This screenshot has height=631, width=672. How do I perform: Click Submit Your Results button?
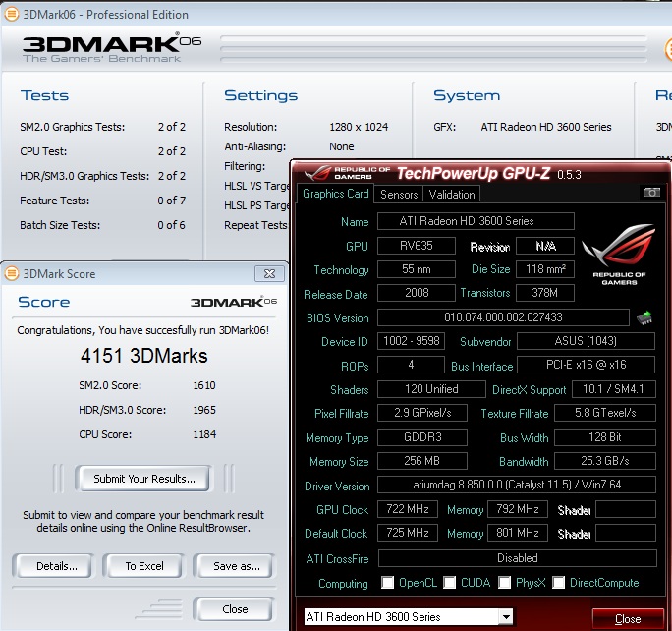point(144,479)
